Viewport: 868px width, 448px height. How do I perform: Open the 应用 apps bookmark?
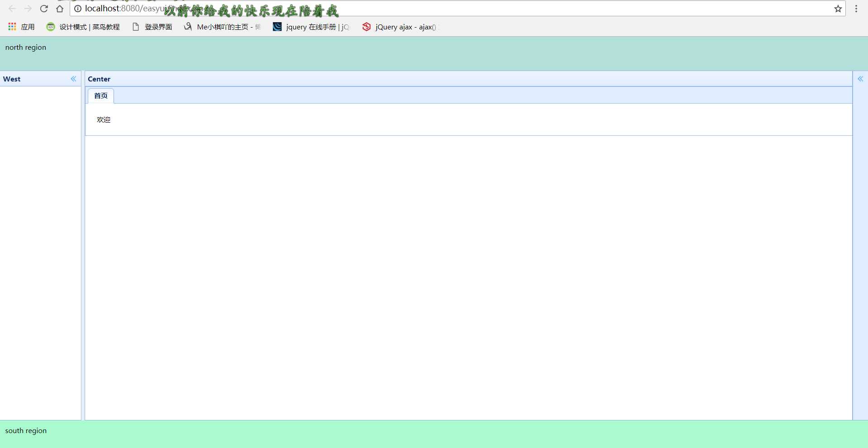(x=21, y=27)
